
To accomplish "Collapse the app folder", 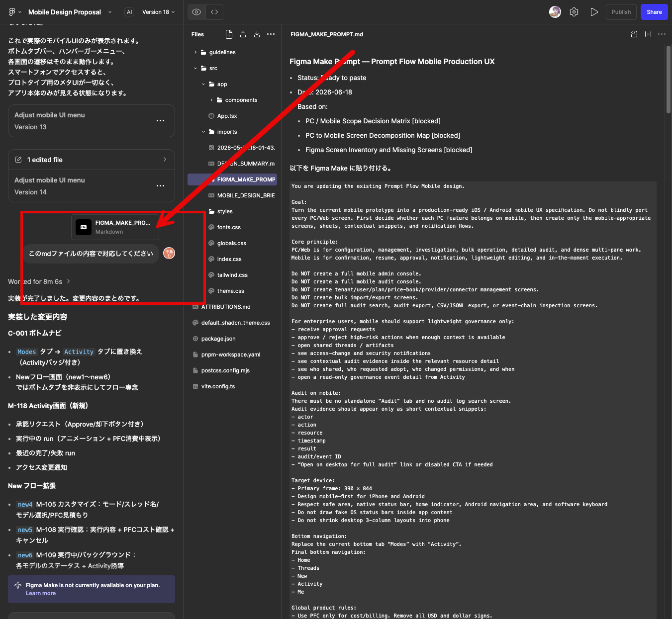I will [203, 84].
